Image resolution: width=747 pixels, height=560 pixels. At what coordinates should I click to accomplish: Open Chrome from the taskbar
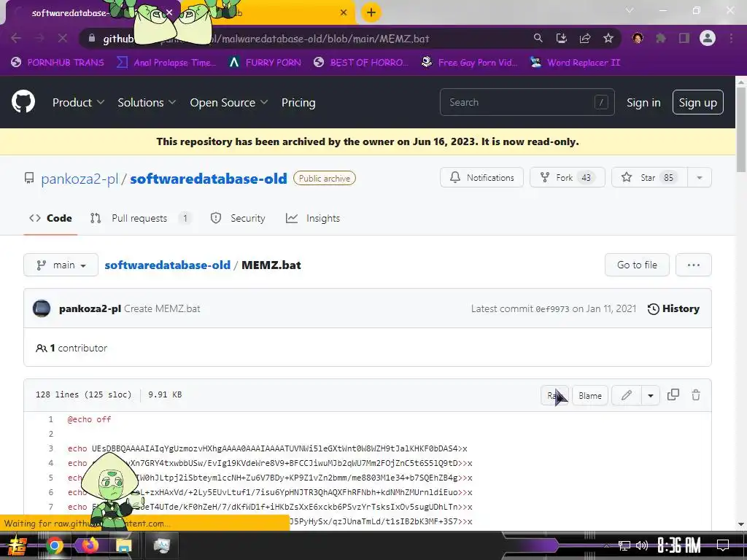[x=54, y=545]
